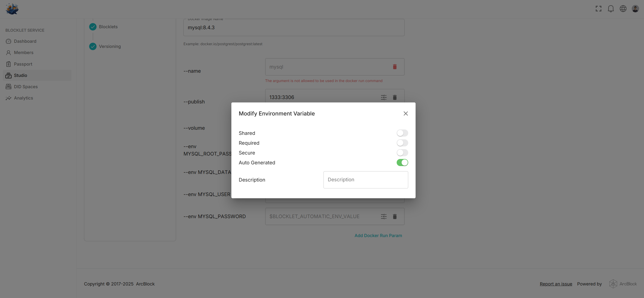
Task: Click the language globe icon
Action: pos(623,9)
